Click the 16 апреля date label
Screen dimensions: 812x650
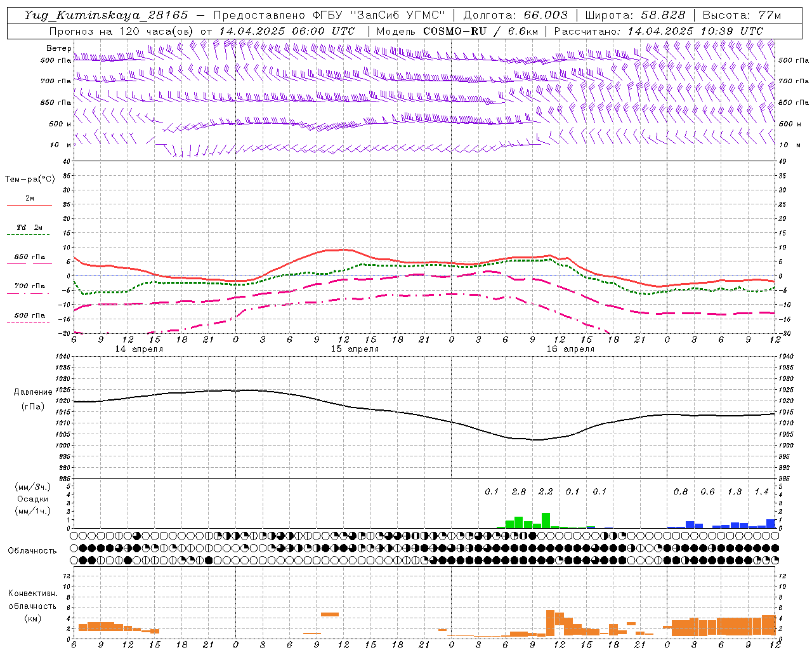[570, 349]
